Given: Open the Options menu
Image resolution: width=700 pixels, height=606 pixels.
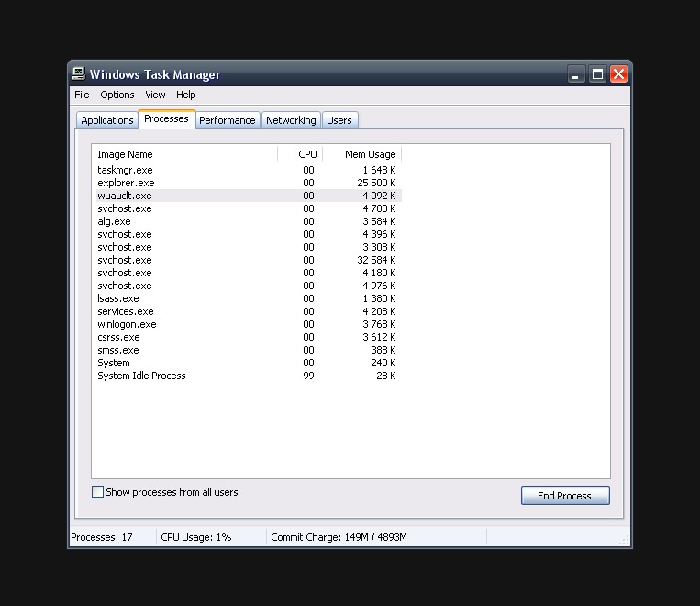Looking at the screenshot, I should [x=117, y=95].
